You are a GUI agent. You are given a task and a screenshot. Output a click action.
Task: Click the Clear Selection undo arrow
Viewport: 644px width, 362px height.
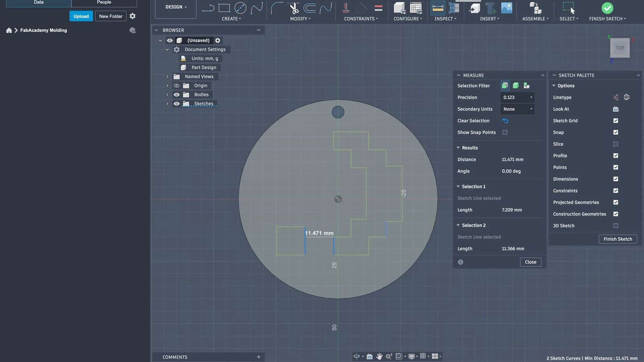pyautogui.click(x=505, y=121)
